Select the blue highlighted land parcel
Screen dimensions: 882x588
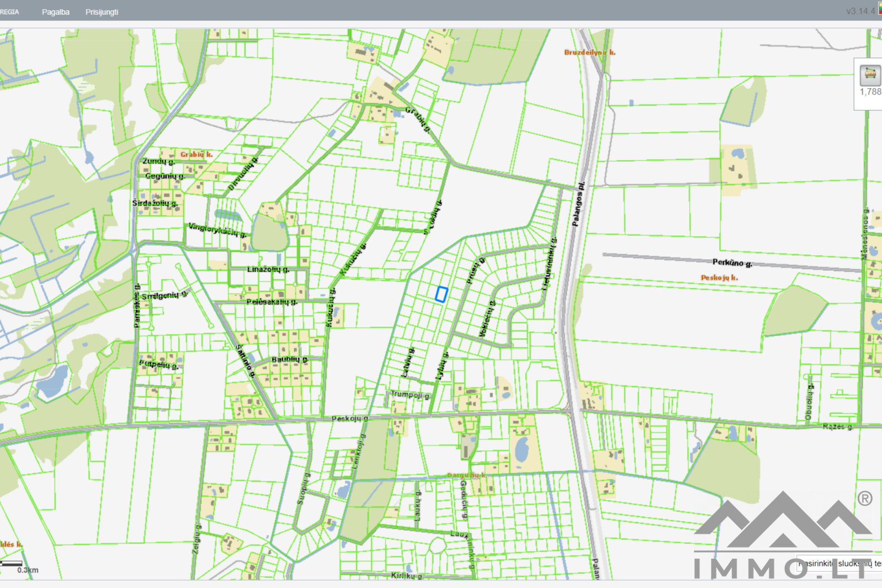(x=441, y=294)
